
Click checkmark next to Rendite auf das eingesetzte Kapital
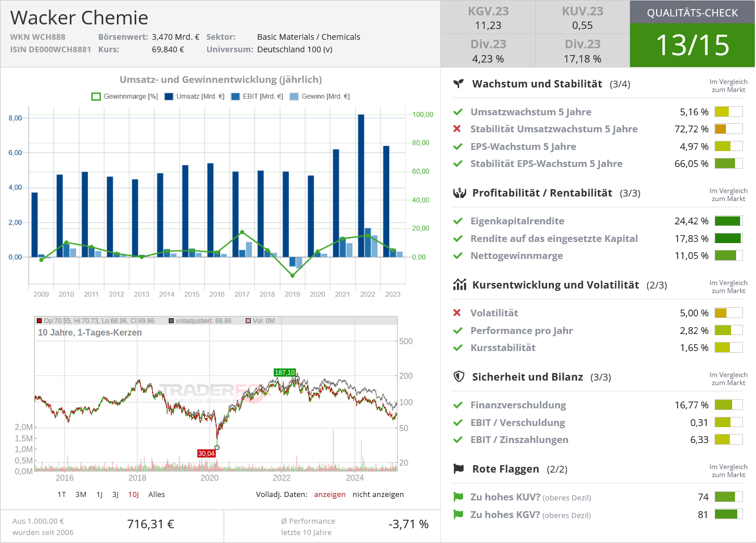457,239
